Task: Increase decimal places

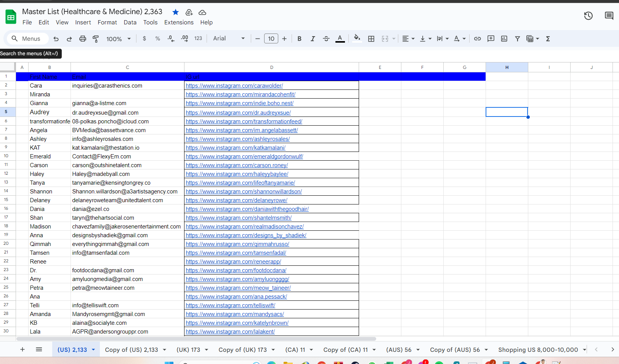Action: [184, 38]
